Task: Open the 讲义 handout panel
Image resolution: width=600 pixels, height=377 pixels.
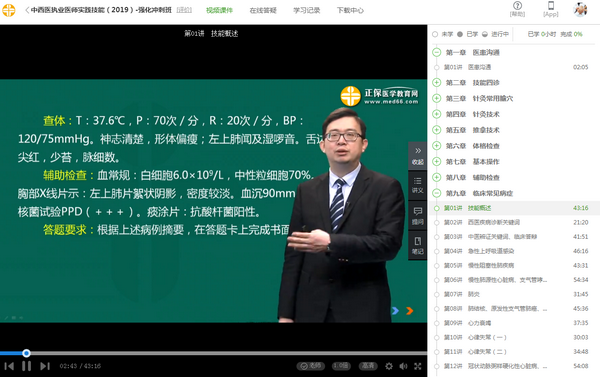Action: (x=417, y=185)
